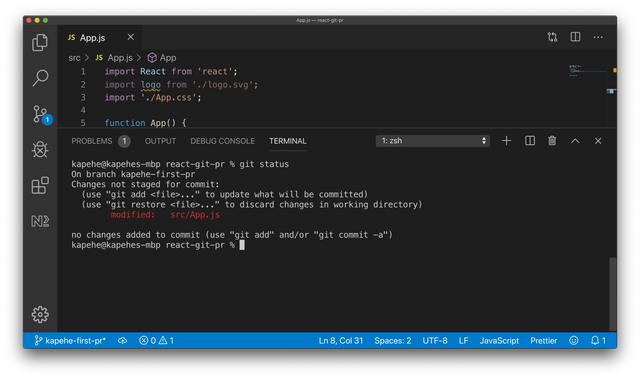Switch to the DEBUG CONSOLE tab

[222, 141]
